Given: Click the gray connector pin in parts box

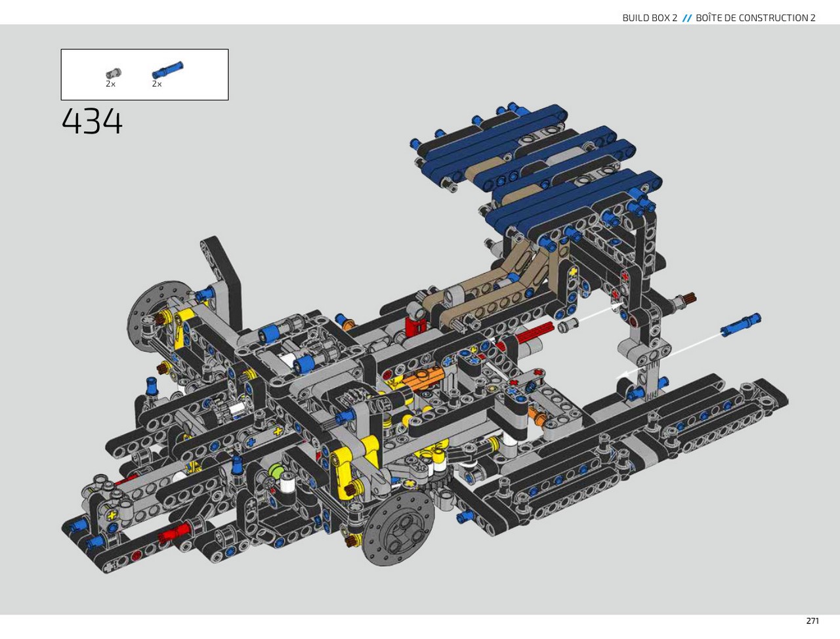Looking at the screenshot, I should pos(113,73).
